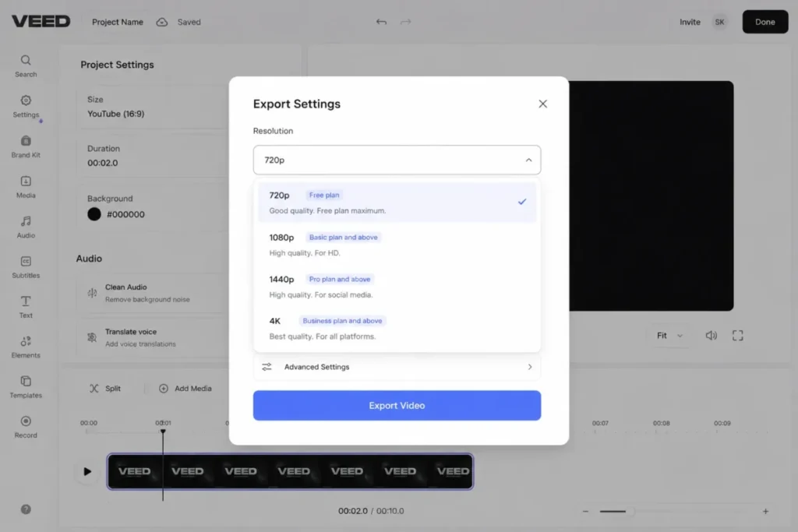Viewport: 798px width, 532px height.
Task: Zoom out the timeline with minus
Action: coord(585,511)
